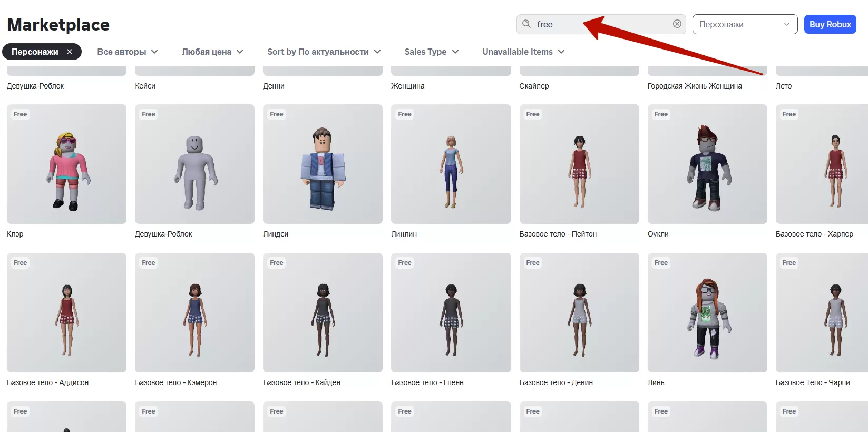Screen dimensions: 868x432
Task: Open the Базовое тело - Кайден thumbnail
Action: pyautogui.click(x=323, y=312)
